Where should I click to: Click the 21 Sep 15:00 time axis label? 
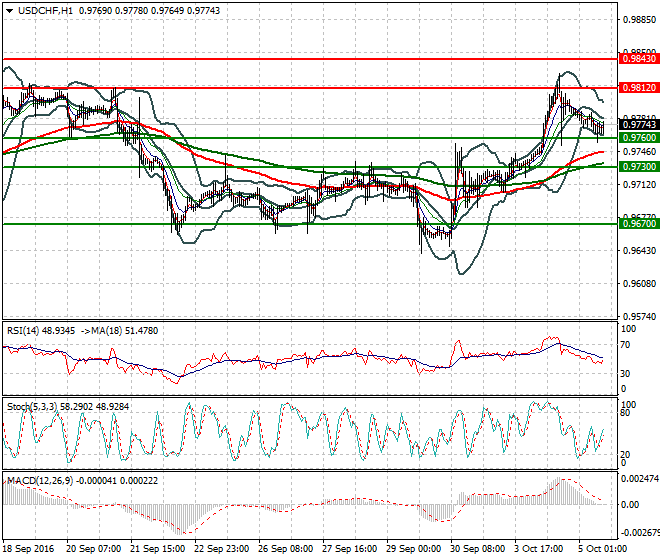tap(157, 549)
